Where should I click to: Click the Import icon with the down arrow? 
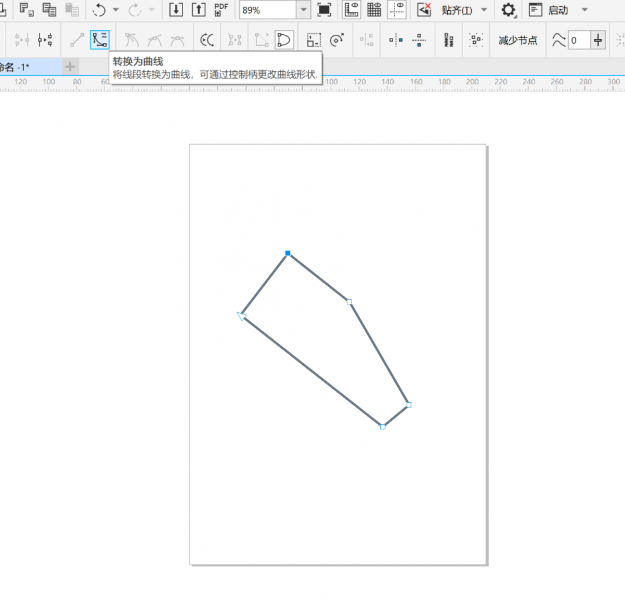pyautogui.click(x=176, y=10)
